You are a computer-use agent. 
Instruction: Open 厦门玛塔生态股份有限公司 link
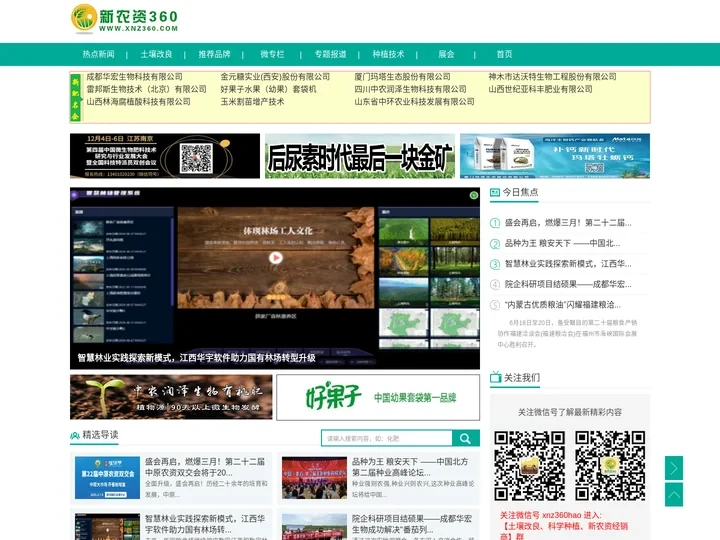tap(402, 77)
